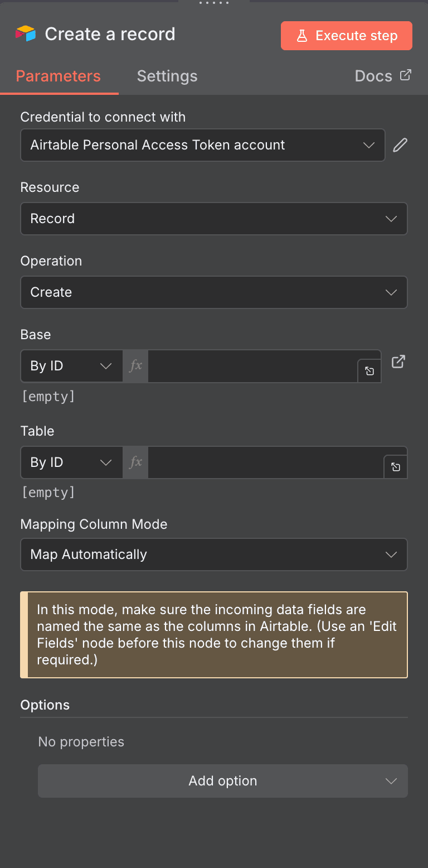
Task: Change Base selection mode from By ID
Action: pos(71,366)
